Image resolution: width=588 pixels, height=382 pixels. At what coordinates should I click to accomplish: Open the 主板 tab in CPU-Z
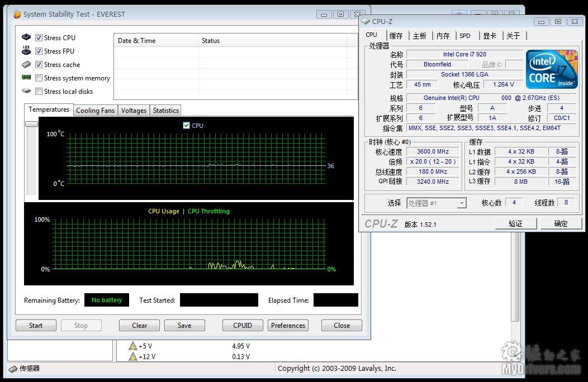pyautogui.click(x=420, y=36)
